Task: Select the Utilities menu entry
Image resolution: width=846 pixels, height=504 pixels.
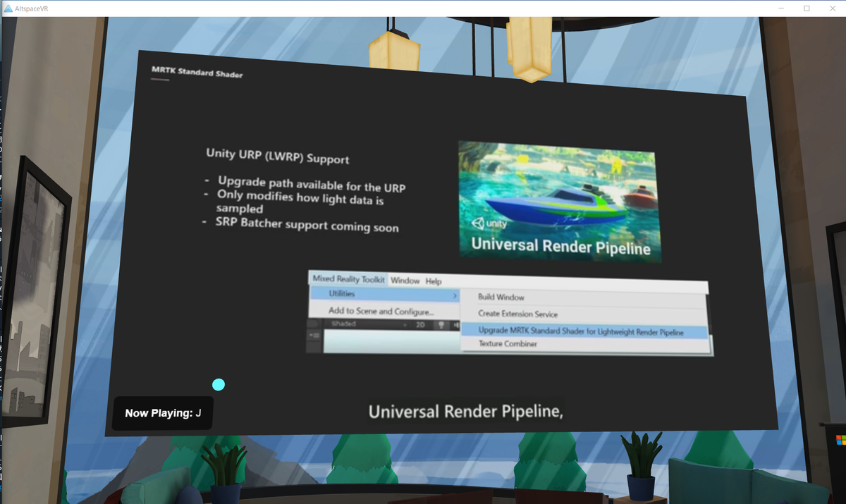Action: [385, 294]
